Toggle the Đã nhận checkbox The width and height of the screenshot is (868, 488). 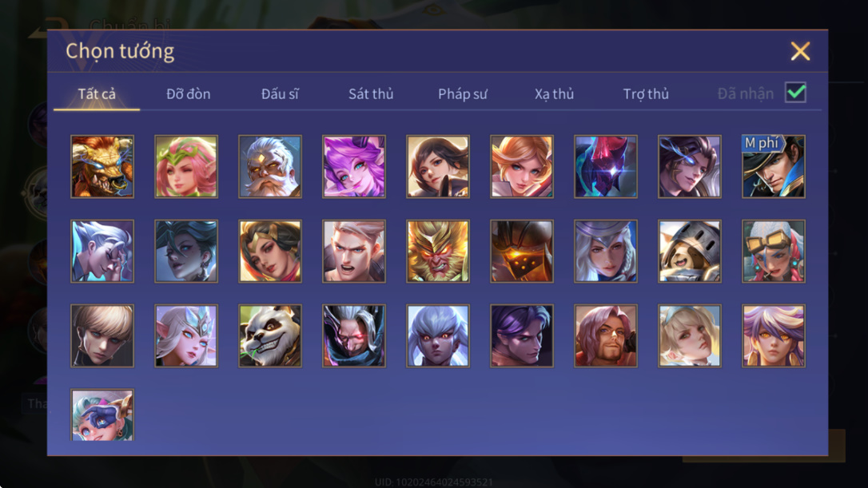coord(795,93)
